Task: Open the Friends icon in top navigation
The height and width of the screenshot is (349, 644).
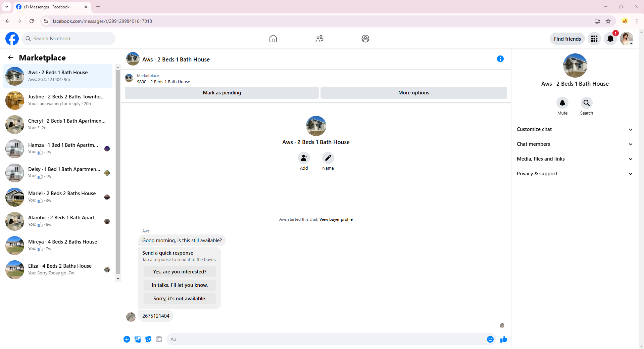Action: pos(319,39)
